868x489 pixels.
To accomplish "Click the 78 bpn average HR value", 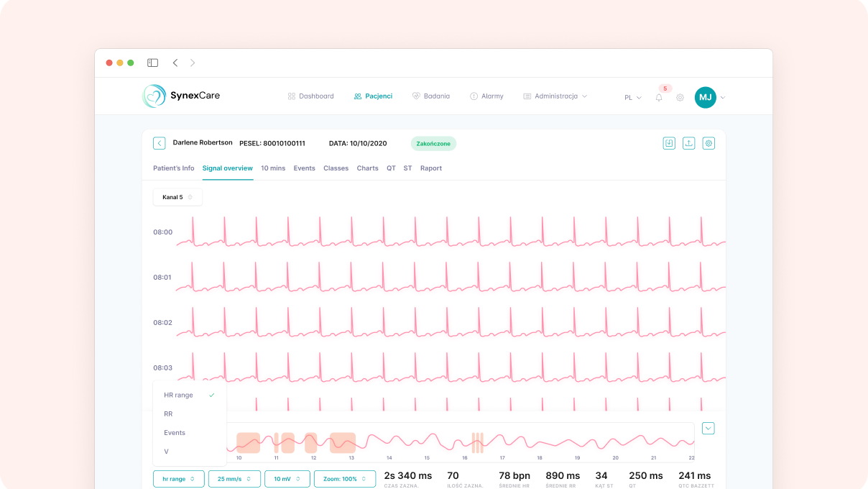I will 514,476.
